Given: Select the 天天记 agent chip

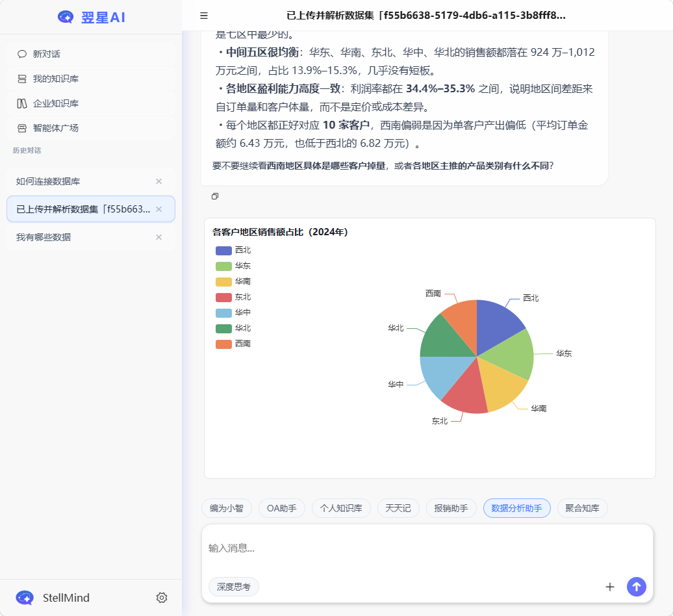Looking at the screenshot, I should pos(398,508).
